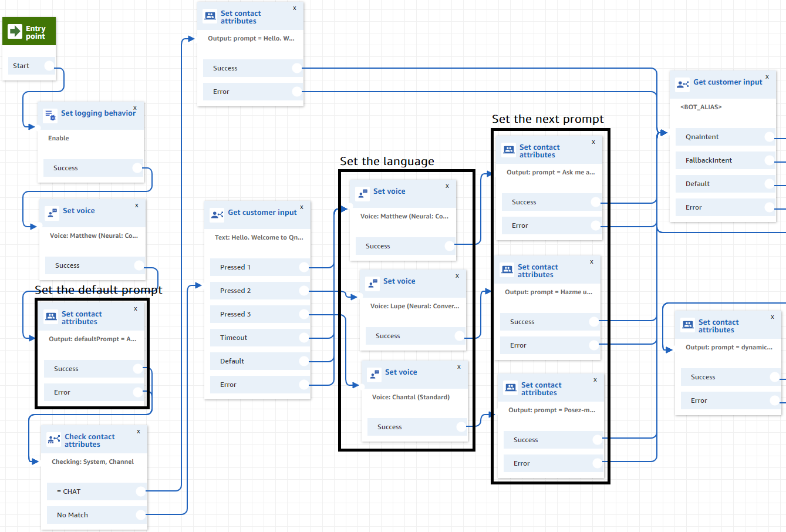Viewport: 786px width, 532px height.
Task: Select the FallbackIntent branch
Action: point(716,160)
